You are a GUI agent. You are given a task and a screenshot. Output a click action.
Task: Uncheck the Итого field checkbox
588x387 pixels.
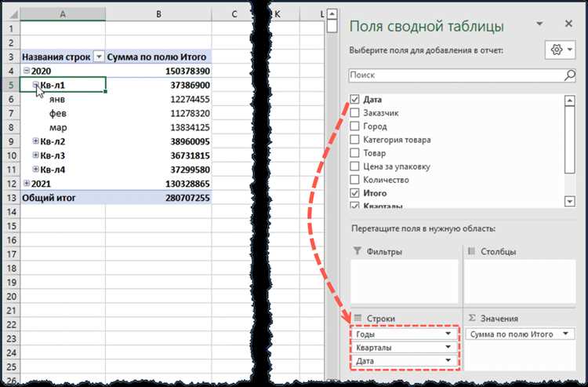[354, 193]
